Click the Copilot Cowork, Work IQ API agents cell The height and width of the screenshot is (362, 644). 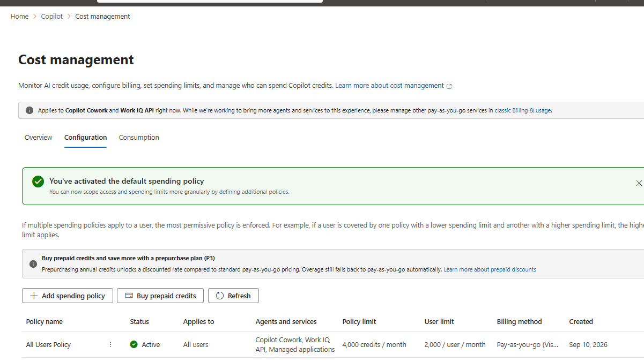(295, 345)
